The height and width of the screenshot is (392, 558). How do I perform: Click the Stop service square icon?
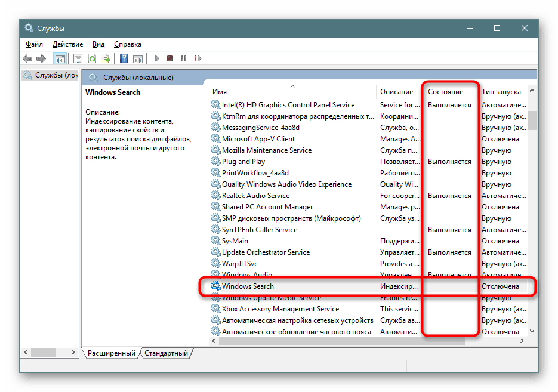pyautogui.click(x=169, y=58)
